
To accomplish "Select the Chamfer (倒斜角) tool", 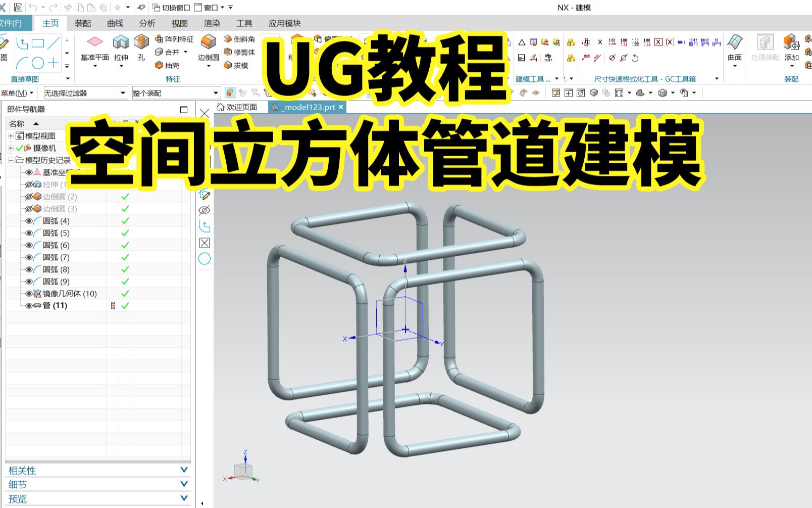I will pos(239,39).
